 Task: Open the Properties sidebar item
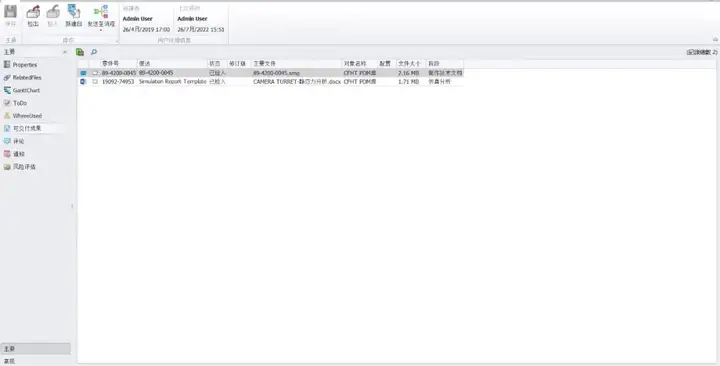click(21, 65)
